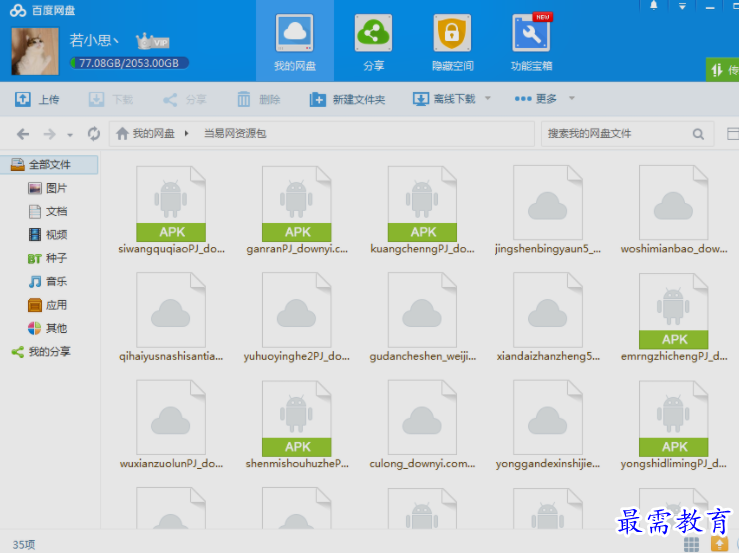739x553 pixels.
Task: Go forward with the right arrow
Action: pos(49,134)
